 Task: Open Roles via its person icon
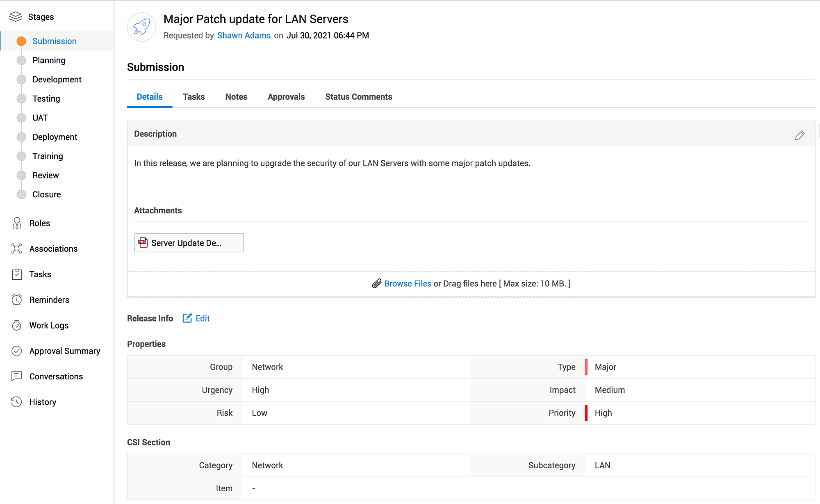[17, 223]
